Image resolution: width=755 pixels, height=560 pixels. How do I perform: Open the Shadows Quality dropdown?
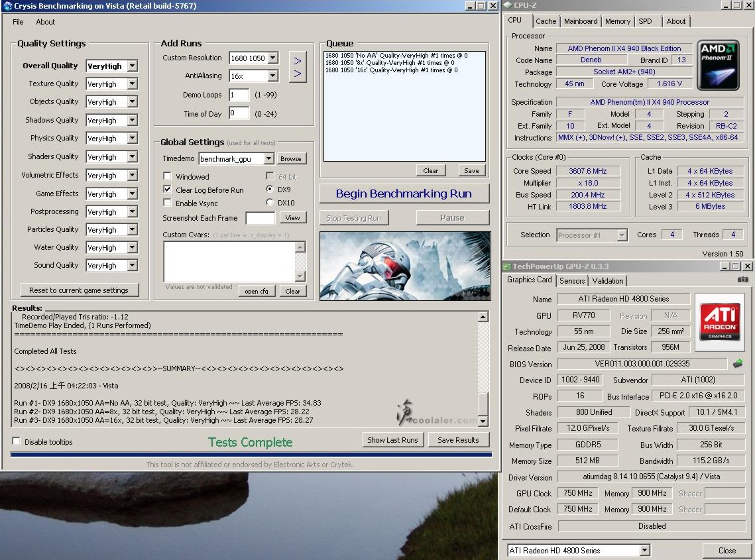click(133, 121)
